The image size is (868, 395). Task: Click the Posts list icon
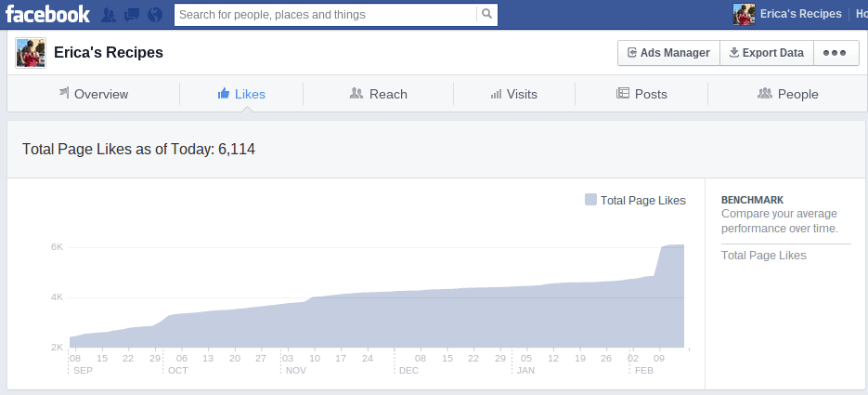pyautogui.click(x=623, y=93)
